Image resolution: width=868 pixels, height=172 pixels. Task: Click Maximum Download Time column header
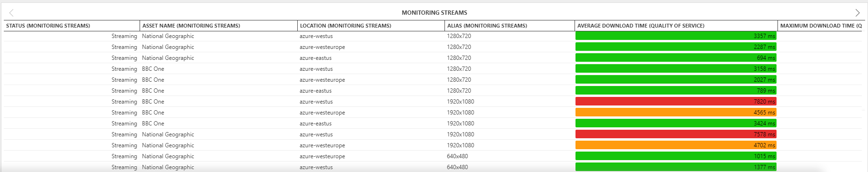820,26
